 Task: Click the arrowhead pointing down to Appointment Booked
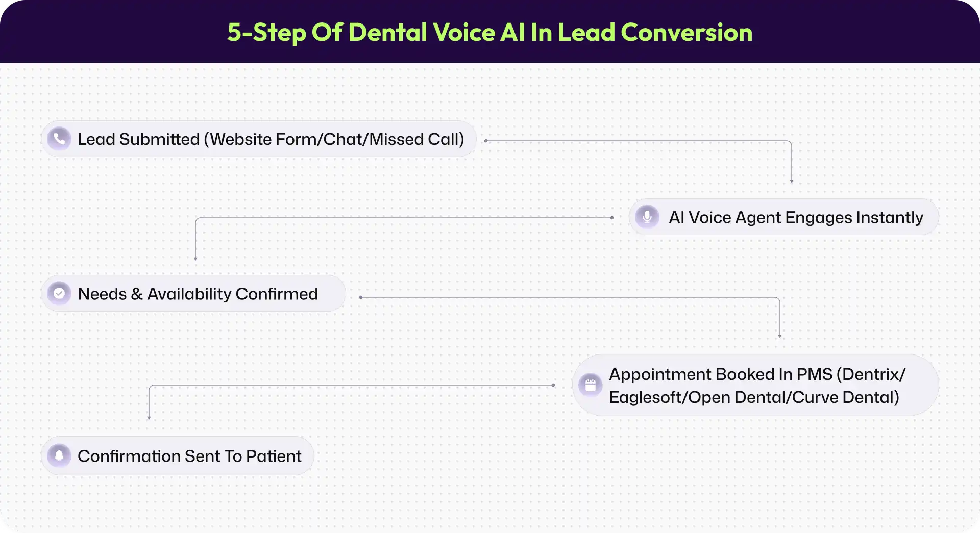point(780,336)
